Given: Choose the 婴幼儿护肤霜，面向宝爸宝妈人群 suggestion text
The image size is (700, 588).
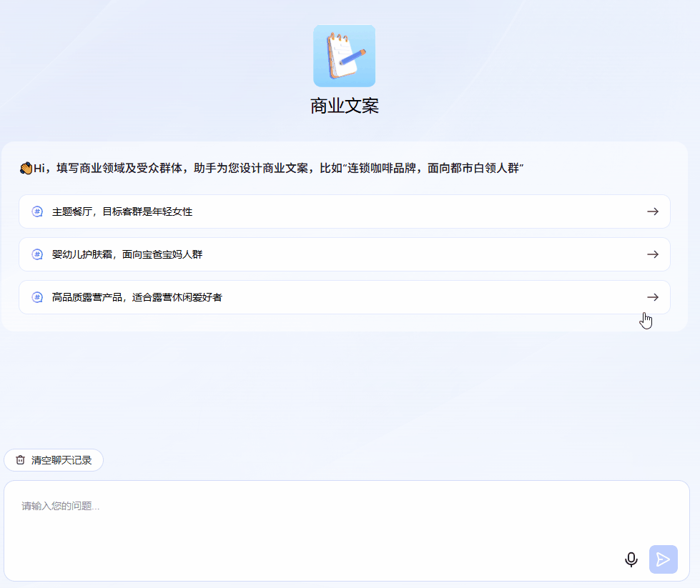Looking at the screenshot, I should pos(127,254).
